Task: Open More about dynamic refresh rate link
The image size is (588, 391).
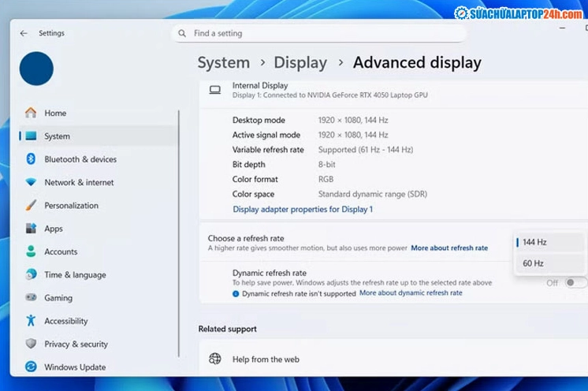Action: point(411,293)
